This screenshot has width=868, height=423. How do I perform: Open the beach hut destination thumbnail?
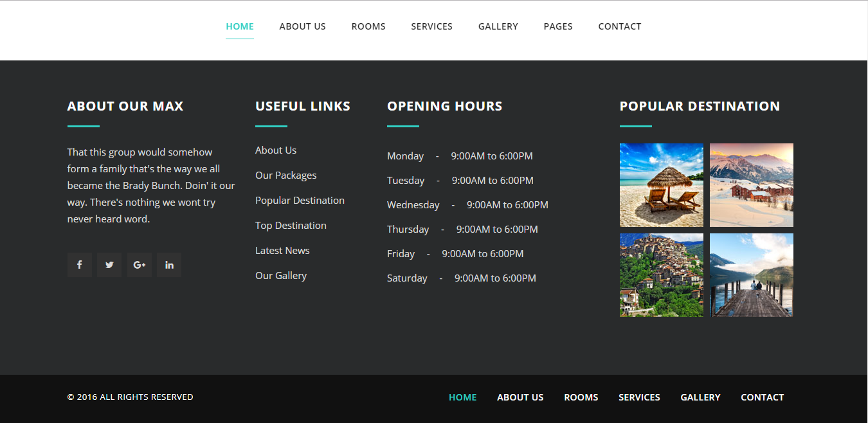(661, 185)
